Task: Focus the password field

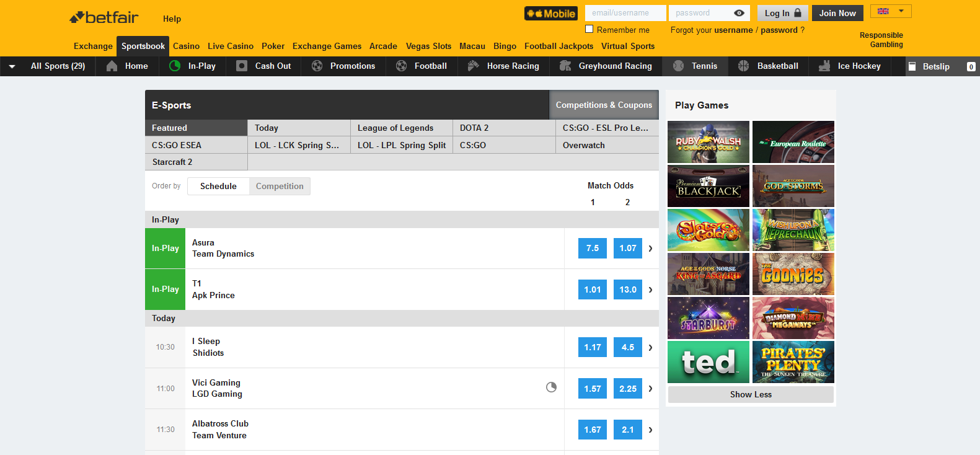Action: pyautogui.click(x=709, y=13)
